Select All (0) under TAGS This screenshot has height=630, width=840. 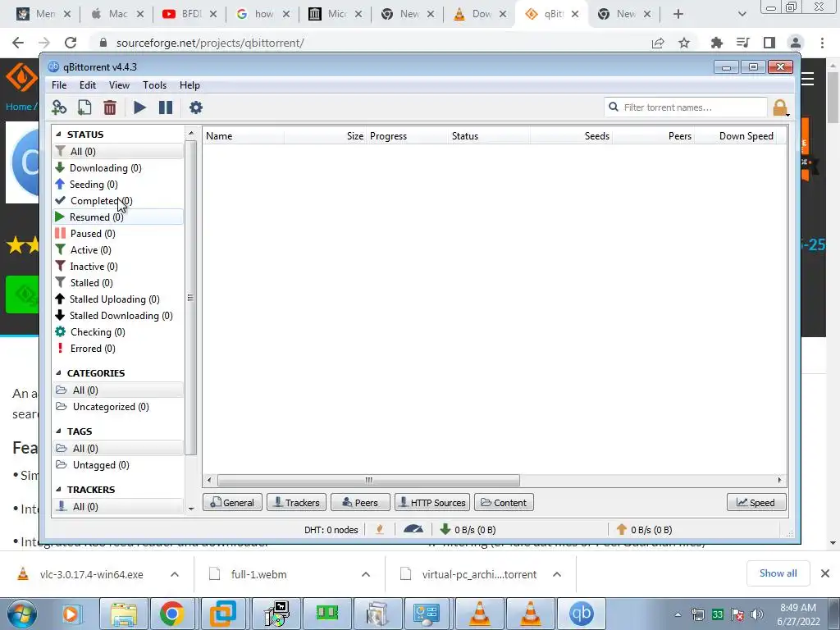pos(118,449)
